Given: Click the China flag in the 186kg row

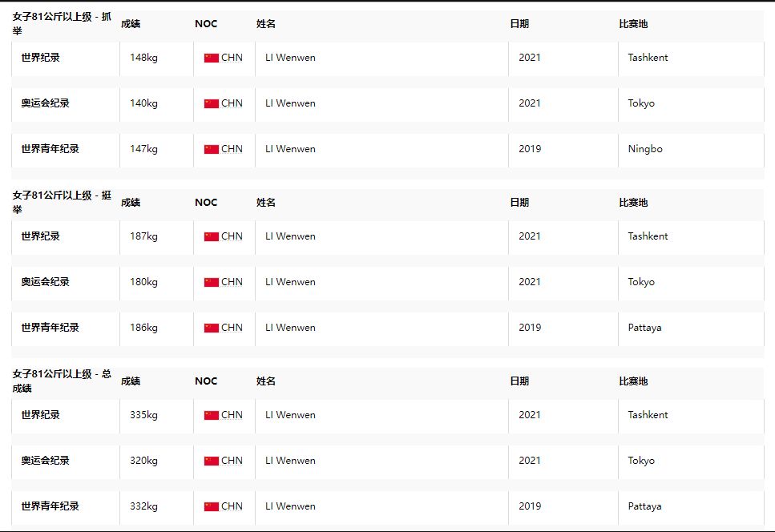Looking at the screenshot, I should (211, 328).
